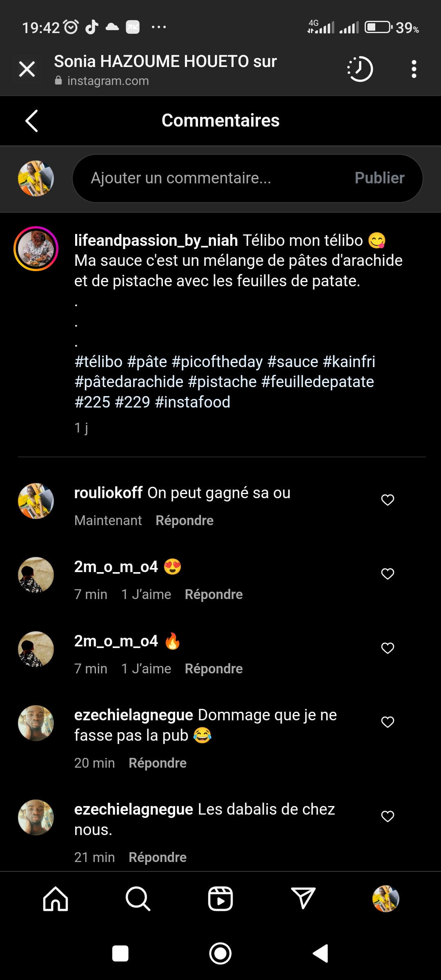The width and height of the screenshot is (441, 980).
Task: Like ezechielagnegue's "Les dabalis" comment
Action: pos(388,816)
